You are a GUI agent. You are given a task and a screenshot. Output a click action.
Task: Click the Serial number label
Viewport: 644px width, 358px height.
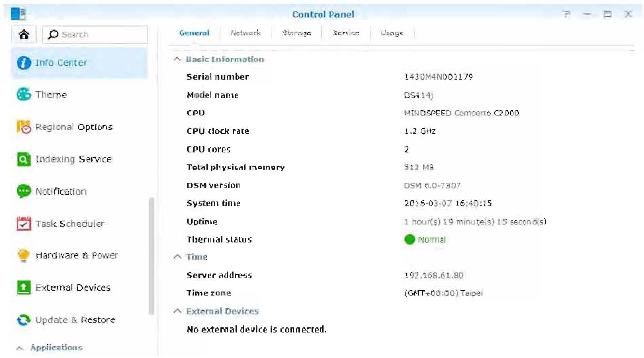coord(218,77)
